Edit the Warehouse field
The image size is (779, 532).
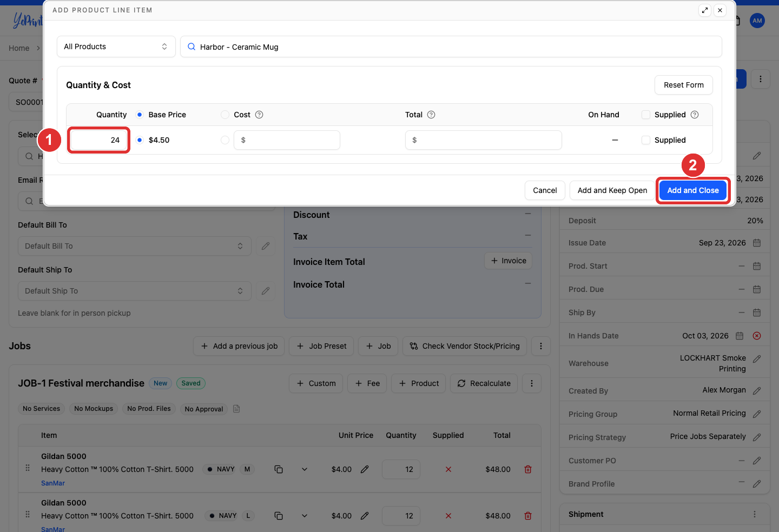pos(757,358)
